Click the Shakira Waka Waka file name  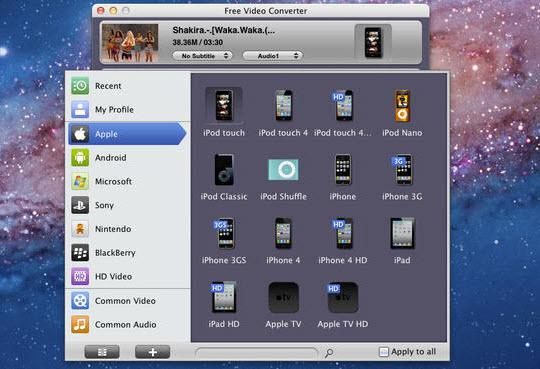tap(224, 30)
